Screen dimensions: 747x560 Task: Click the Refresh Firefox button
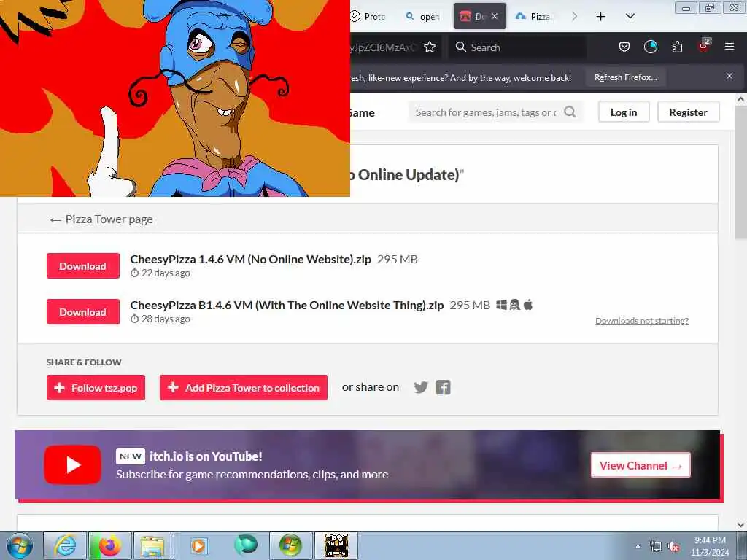click(x=626, y=77)
